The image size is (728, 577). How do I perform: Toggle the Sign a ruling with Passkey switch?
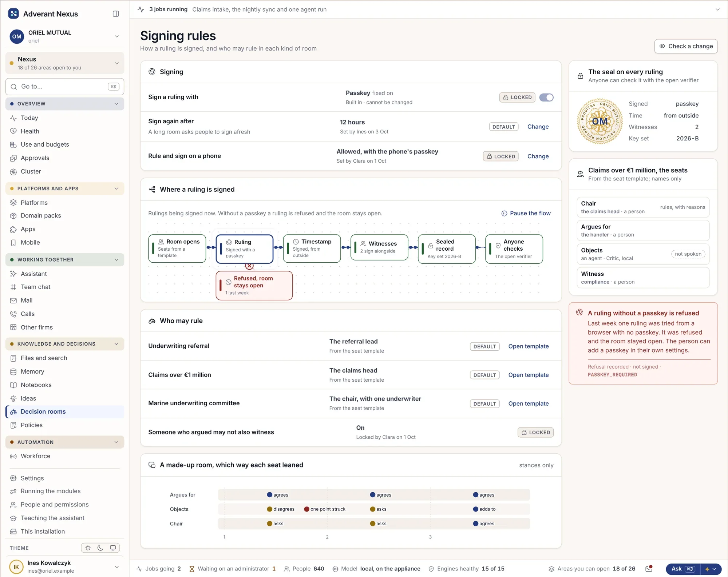(546, 98)
